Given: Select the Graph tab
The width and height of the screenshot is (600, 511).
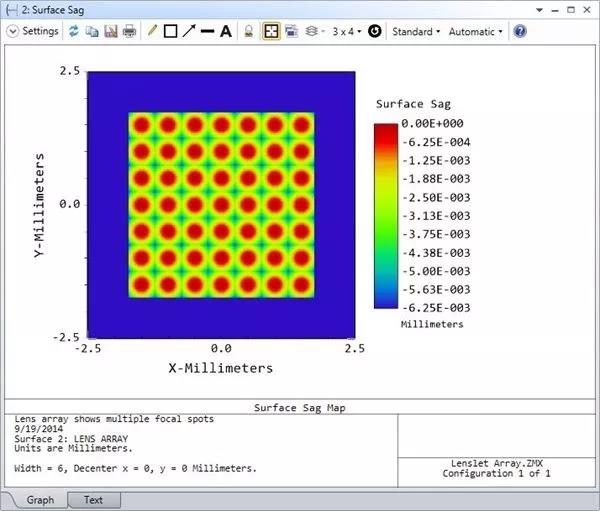Looking at the screenshot, I should click(x=40, y=499).
